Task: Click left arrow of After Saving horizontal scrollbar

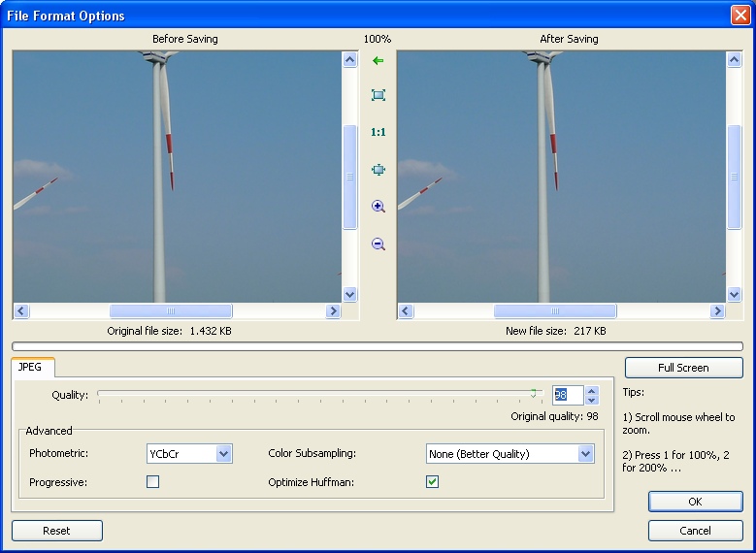Action: 406,311
